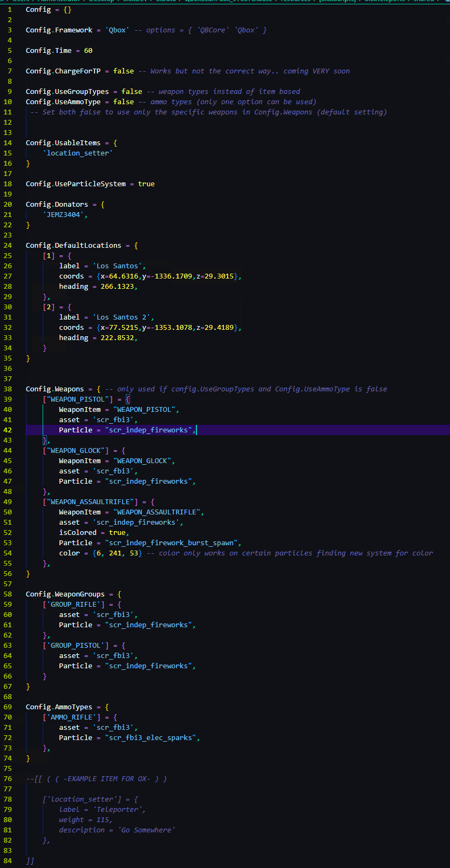Screen dimensions: 450x868
Task: Click line number 84 in the gutter
Action: pyautogui.click(x=8, y=861)
